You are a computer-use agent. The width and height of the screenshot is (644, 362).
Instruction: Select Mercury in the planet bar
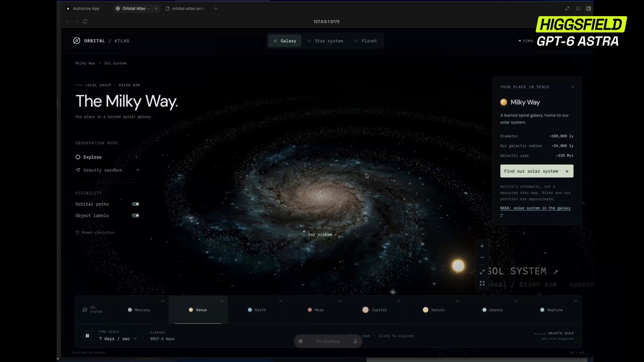(x=139, y=310)
